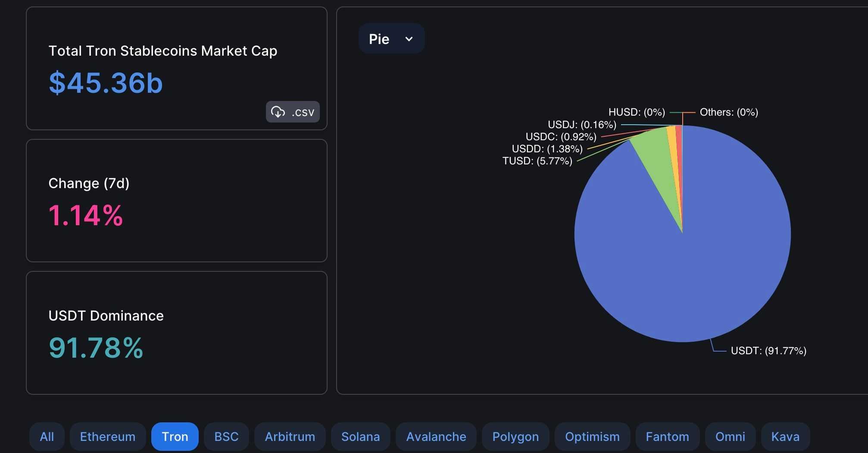
Task: Expand the chevron next to Pie
Action: [x=408, y=39]
